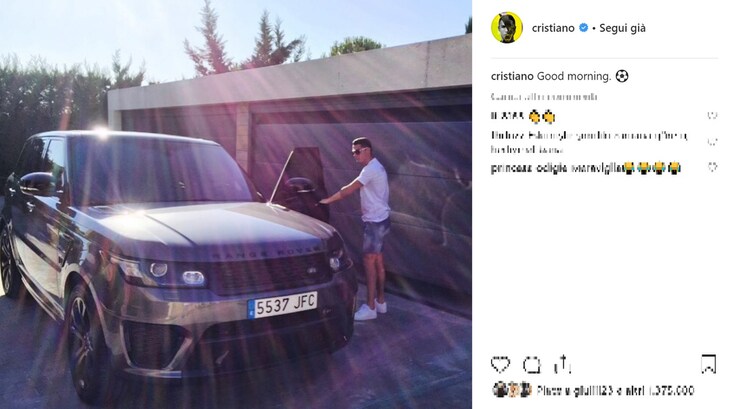Click the blue verified badge
The image size is (736, 409).
pyautogui.click(x=583, y=28)
